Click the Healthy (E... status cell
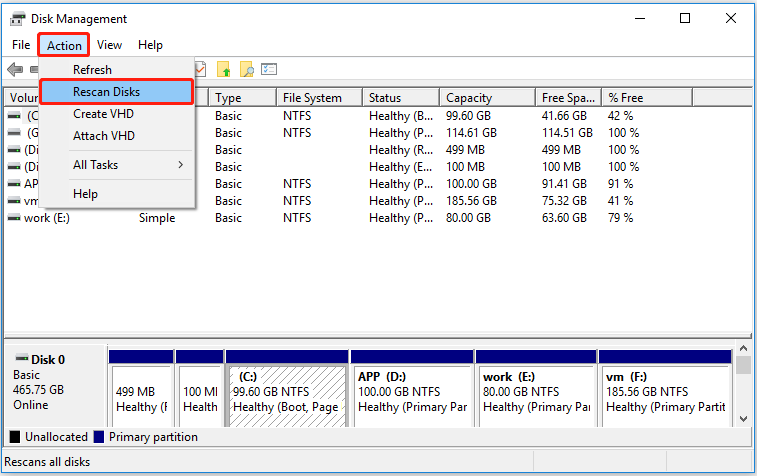 point(401,167)
